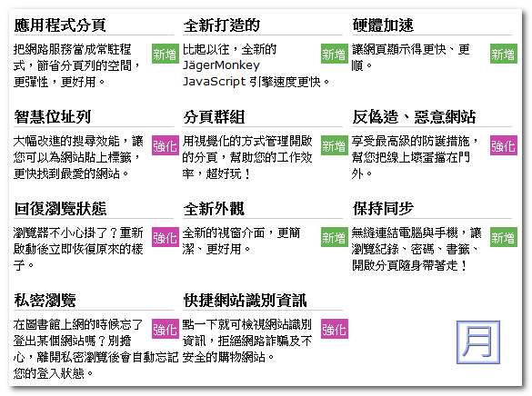Click the 新增 badge beside 分頁群組
The height and width of the screenshot is (396, 532).
(x=335, y=145)
